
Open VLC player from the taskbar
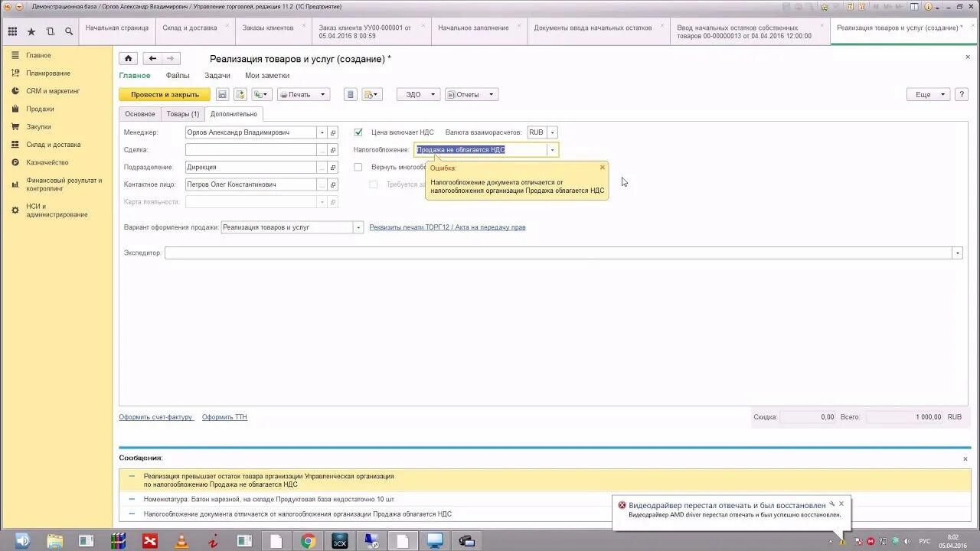(181, 541)
